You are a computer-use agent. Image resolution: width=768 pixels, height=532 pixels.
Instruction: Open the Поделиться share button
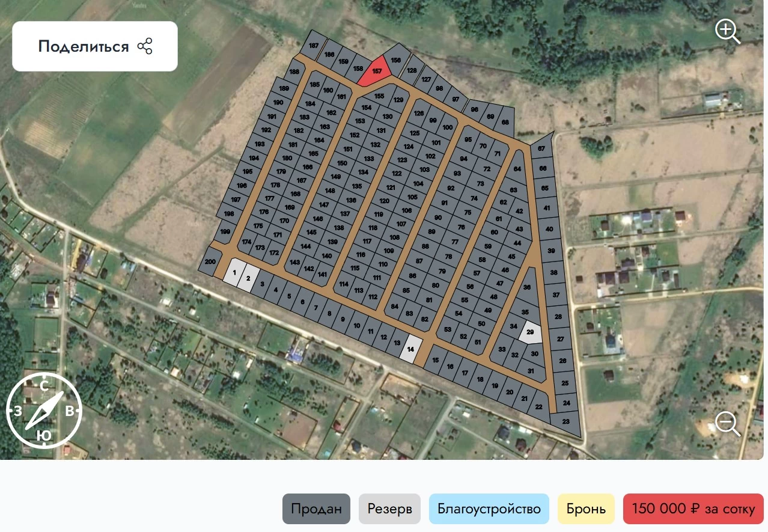[95, 46]
